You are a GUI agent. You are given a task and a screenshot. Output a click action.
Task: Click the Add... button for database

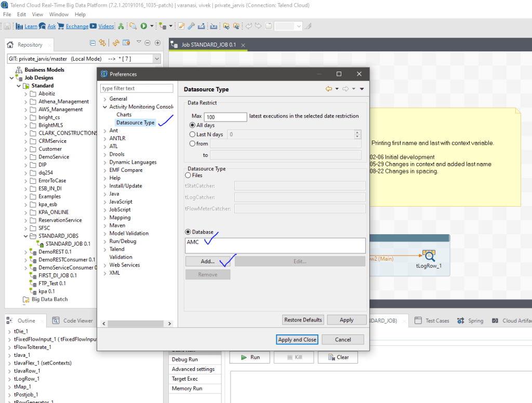[208, 262]
